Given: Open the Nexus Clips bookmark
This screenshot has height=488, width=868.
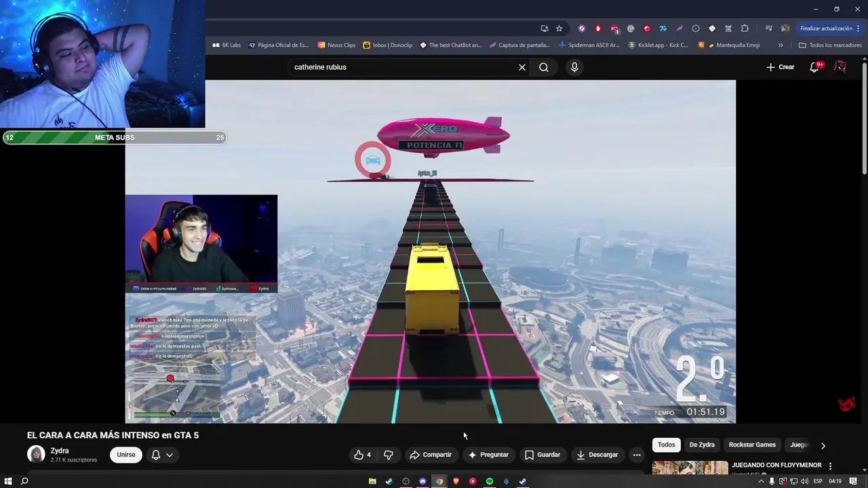Looking at the screenshot, I should 336,45.
